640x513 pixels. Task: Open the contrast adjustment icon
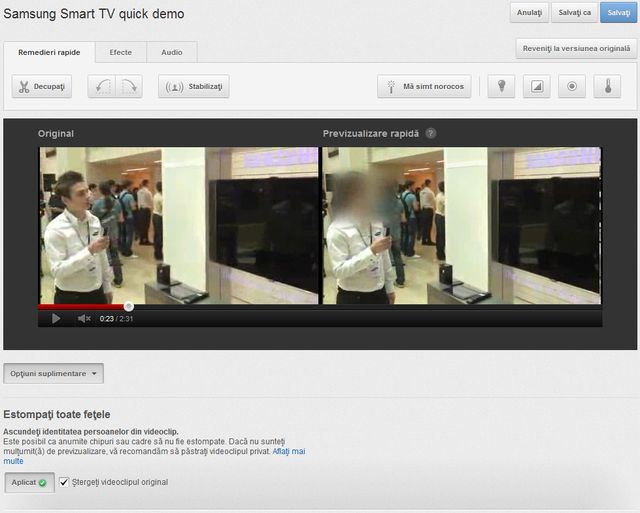pos(537,87)
